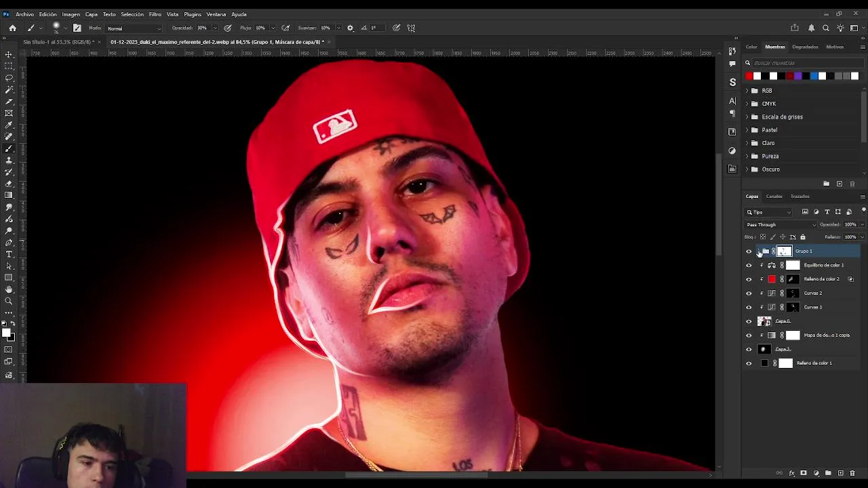Select the Frame tool
The width and height of the screenshot is (868, 488).
coord(9,113)
